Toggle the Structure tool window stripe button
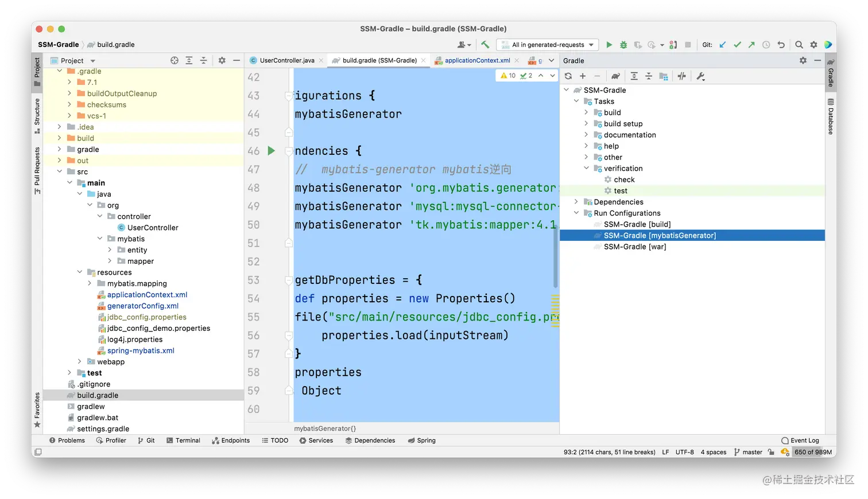Viewport: 868px width, 499px height. click(x=37, y=115)
